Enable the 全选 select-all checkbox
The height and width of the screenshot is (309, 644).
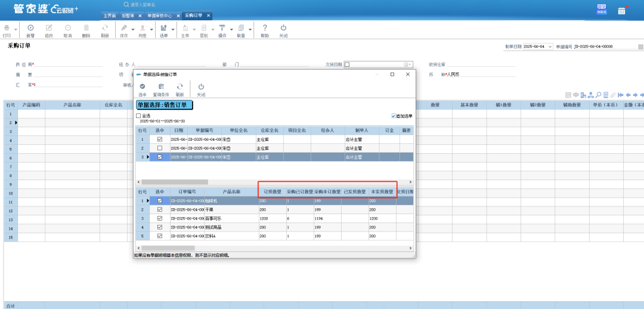click(138, 116)
